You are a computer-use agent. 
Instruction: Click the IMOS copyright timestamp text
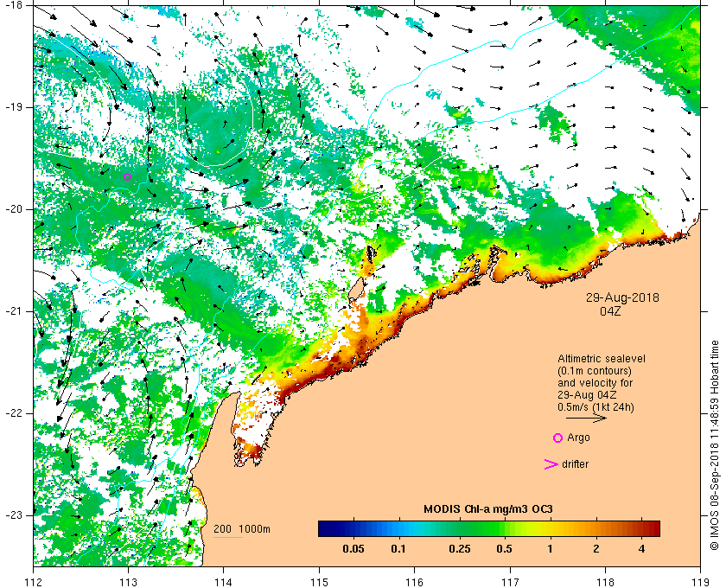pyautogui.click(x=714, y=444)
